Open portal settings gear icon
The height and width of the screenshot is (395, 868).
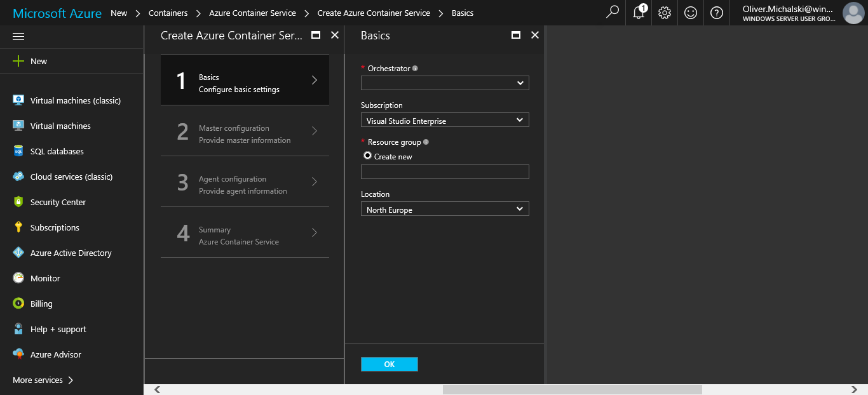click(x=665, y=13)
